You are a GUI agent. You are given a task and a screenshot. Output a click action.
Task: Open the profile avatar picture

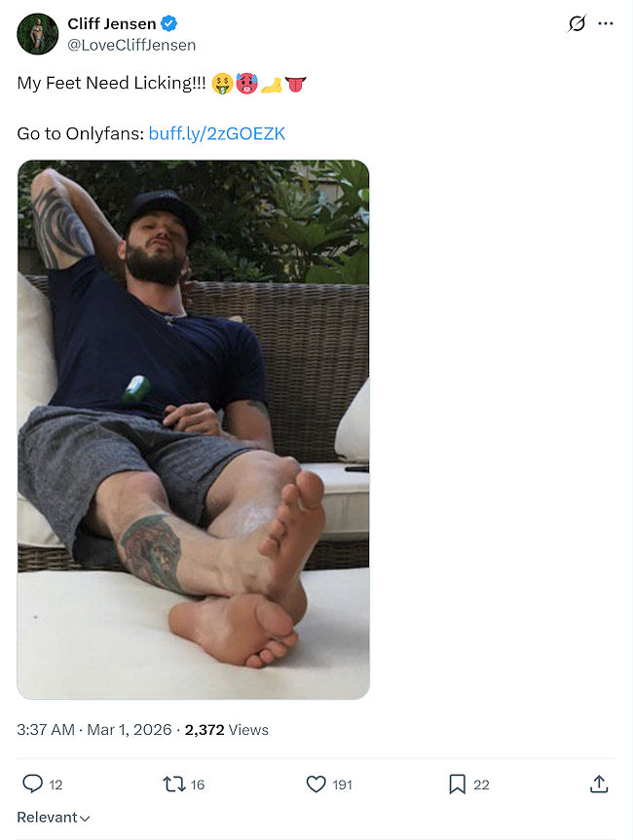38,34
